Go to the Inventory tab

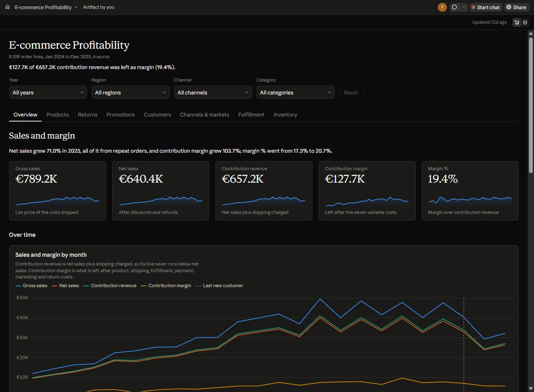pyautogui.click(x=285, y=114)
